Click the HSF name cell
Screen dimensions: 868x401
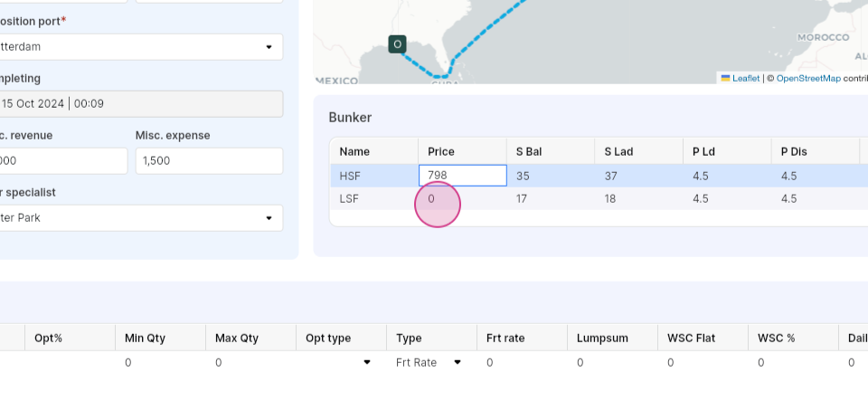click(374, 177)
